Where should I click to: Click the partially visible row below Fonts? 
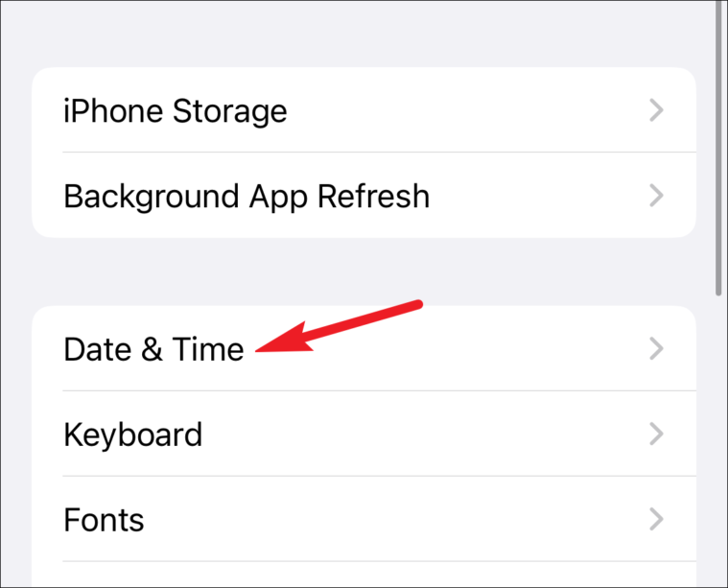pyautogui.click(x=364, y=575)
